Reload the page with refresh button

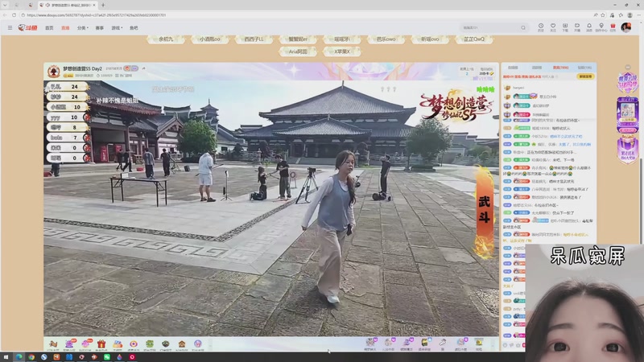14,15
